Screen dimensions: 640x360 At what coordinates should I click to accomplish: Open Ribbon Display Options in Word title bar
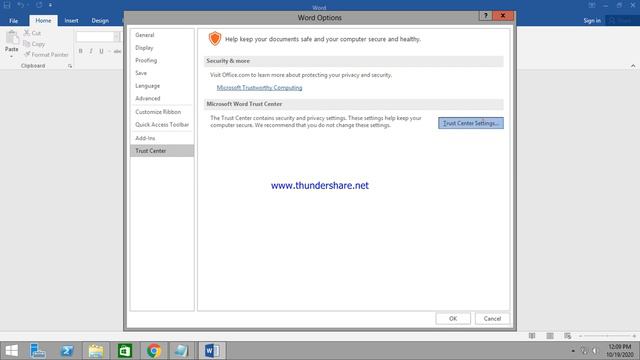591,5
